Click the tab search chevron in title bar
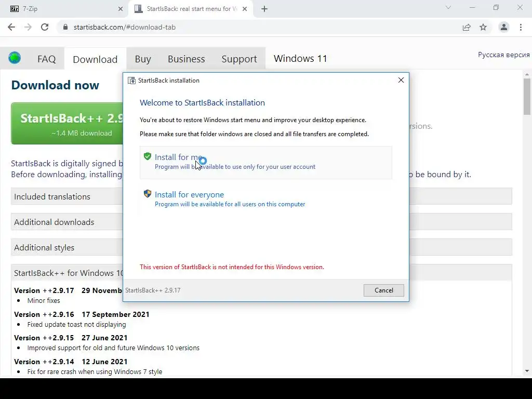Image resolution: width=532 pixels, height=399 pixels. [x=448, y=7]
